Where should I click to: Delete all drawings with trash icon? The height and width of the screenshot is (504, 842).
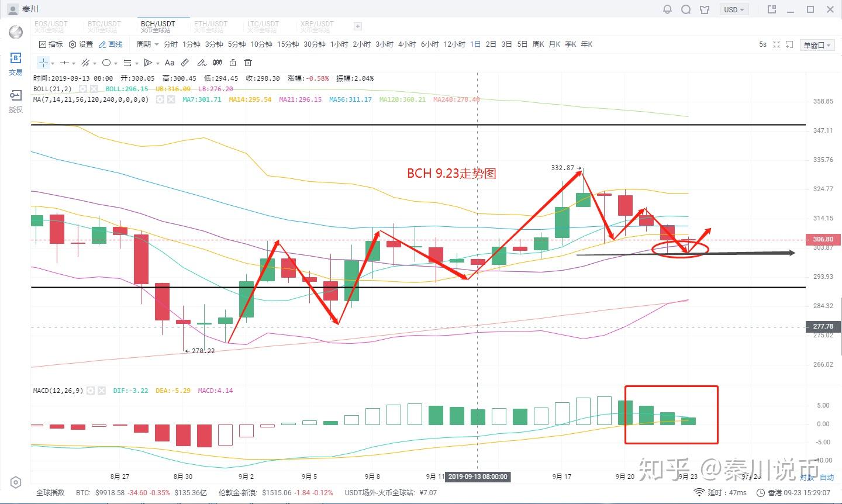click(248, 63)
